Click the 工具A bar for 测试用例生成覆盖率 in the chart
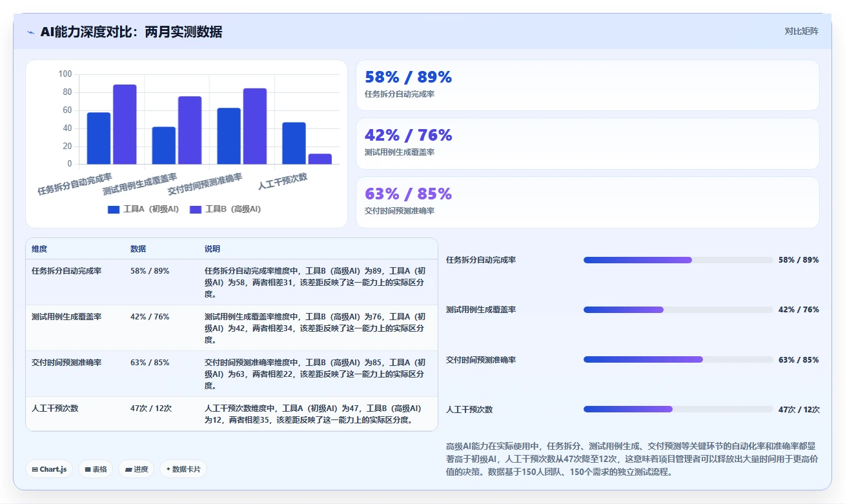 click(164, 145)
